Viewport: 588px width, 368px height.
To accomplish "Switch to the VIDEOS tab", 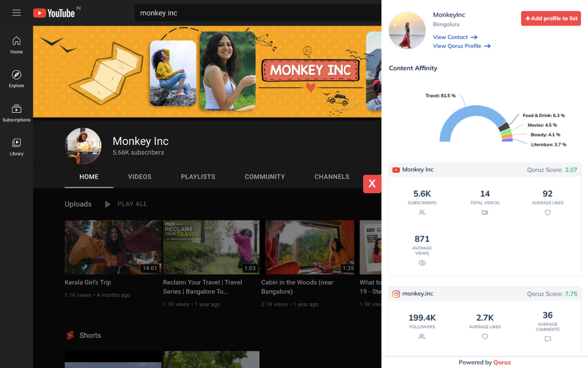I will coord(139,177).
